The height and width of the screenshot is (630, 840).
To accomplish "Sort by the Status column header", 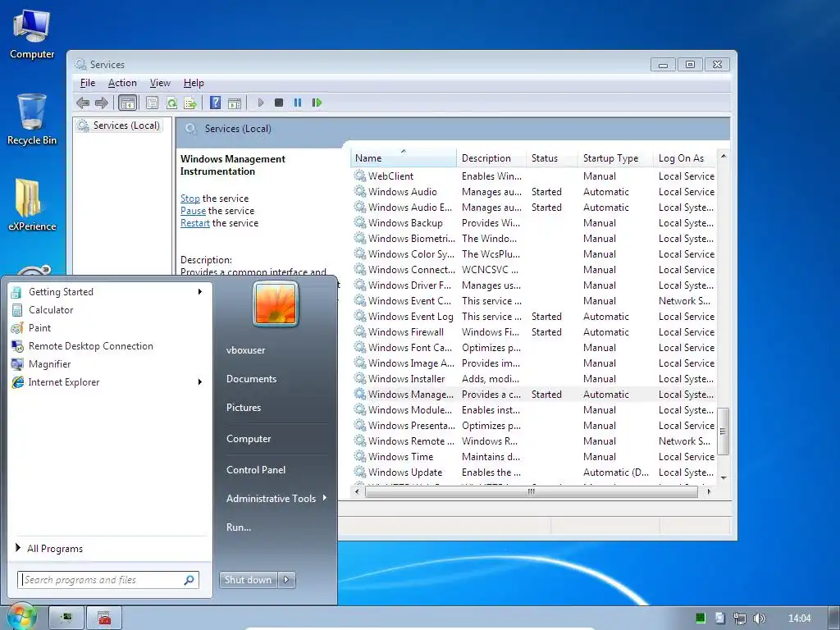I will tap(552, 158).
